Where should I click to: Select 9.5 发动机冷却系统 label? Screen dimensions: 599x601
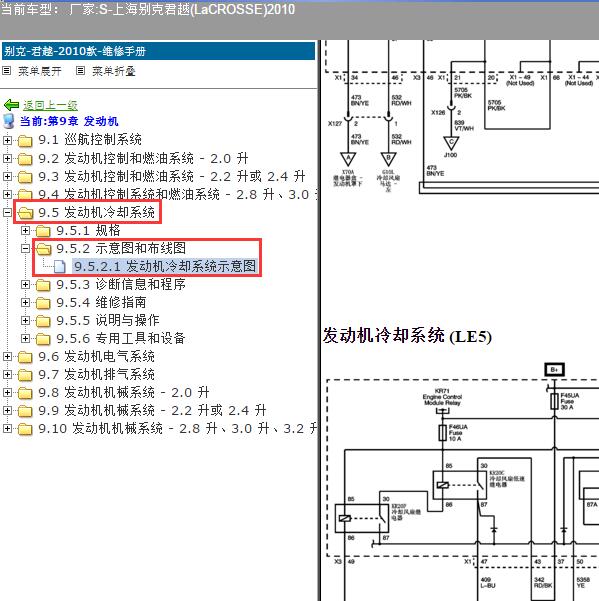97,212
